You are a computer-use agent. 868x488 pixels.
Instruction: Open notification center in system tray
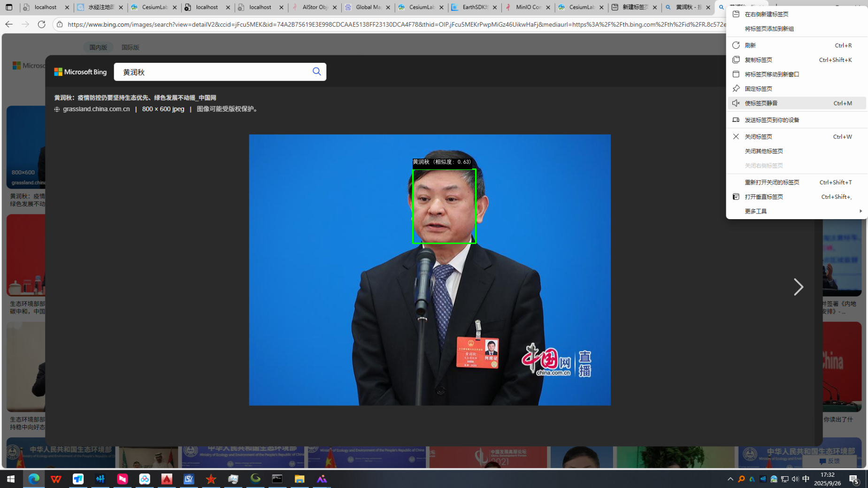(853, 479)
